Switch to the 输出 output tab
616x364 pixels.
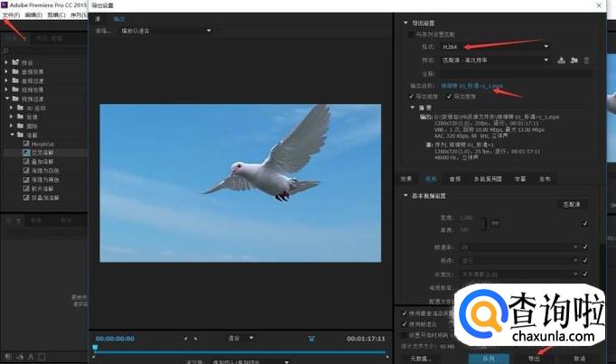coord(118,19)
